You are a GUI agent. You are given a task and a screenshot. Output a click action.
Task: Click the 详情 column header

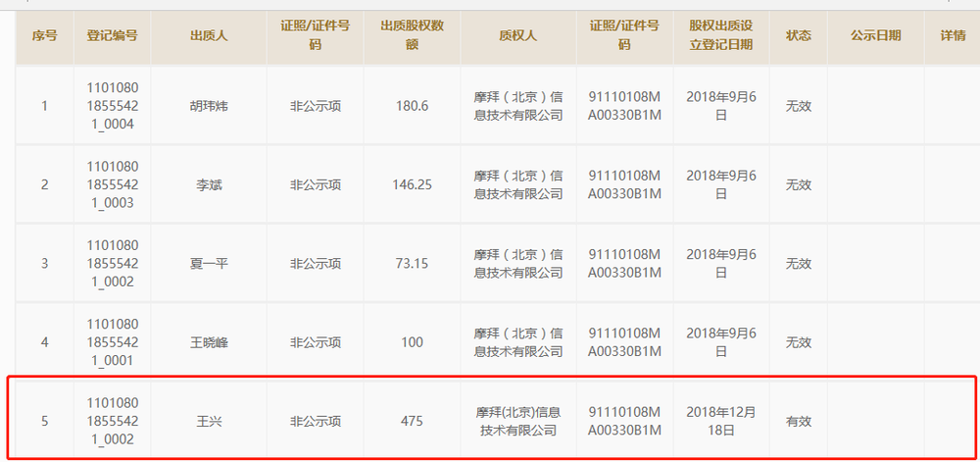953,35
